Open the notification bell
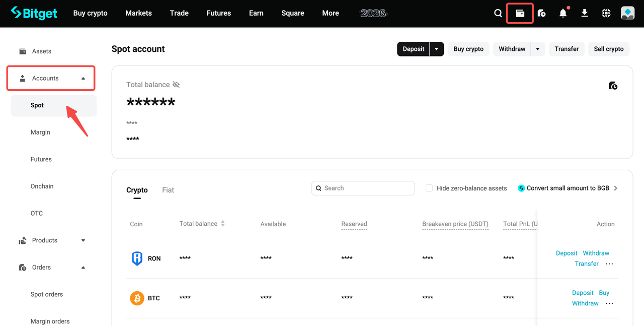The height and width of the screenshot is (326, 644). (563, 13)
